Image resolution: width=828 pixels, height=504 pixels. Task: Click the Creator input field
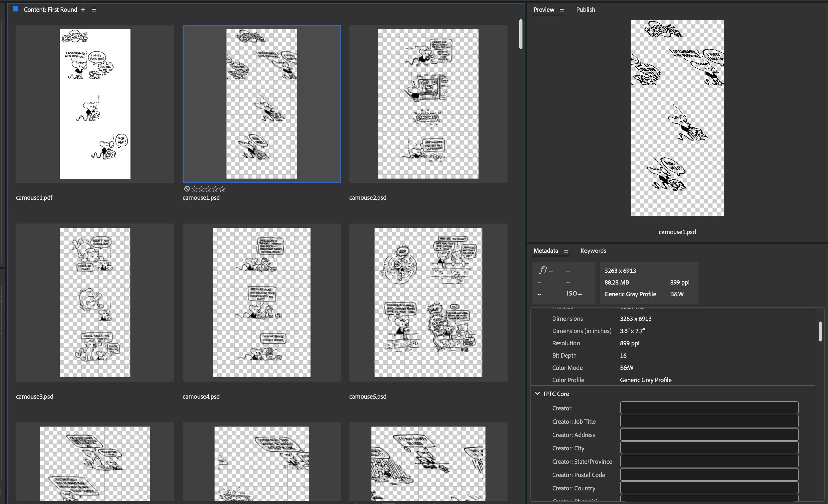tap(709, 408)
